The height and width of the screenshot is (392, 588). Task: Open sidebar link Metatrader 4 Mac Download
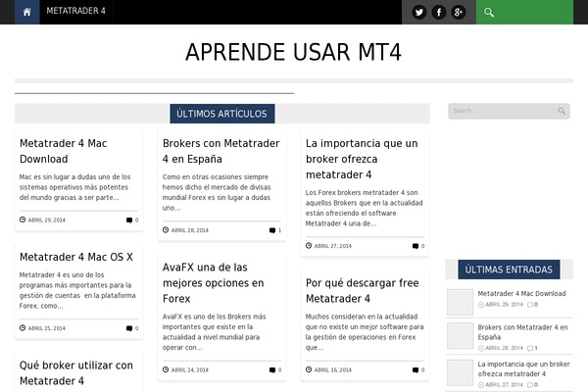point(521,294)
